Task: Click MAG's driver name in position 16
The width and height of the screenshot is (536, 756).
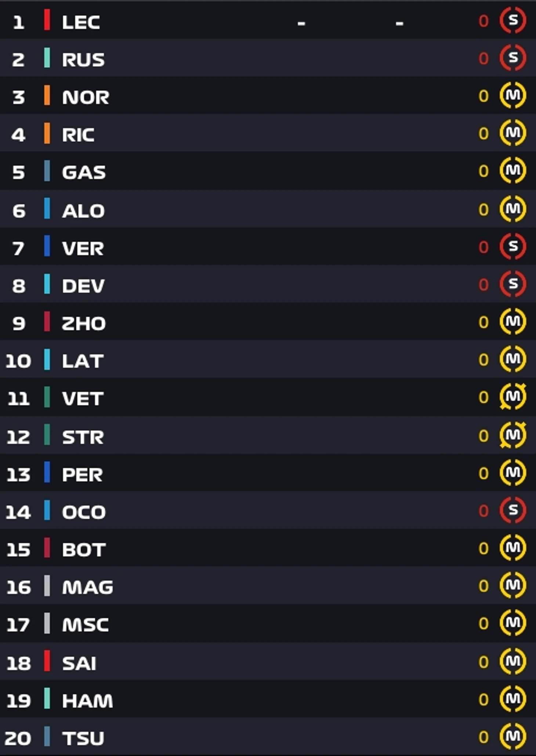Action: pyautogui.click(x=88, y=587)
